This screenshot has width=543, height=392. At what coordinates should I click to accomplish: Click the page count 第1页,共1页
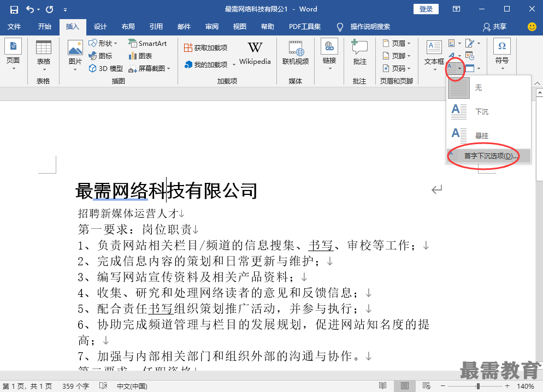click(27, 386)
